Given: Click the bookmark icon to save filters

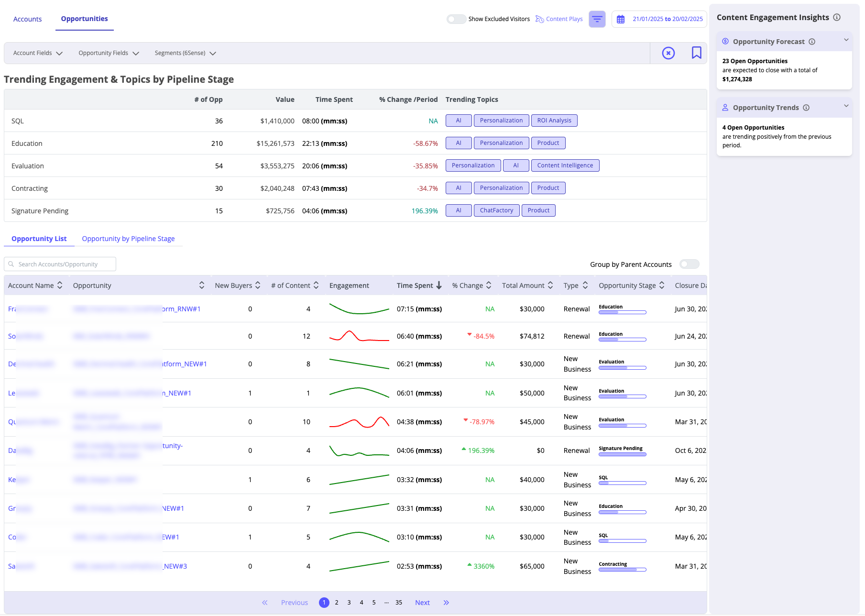Looking at the screenshot, I should 696,53.
